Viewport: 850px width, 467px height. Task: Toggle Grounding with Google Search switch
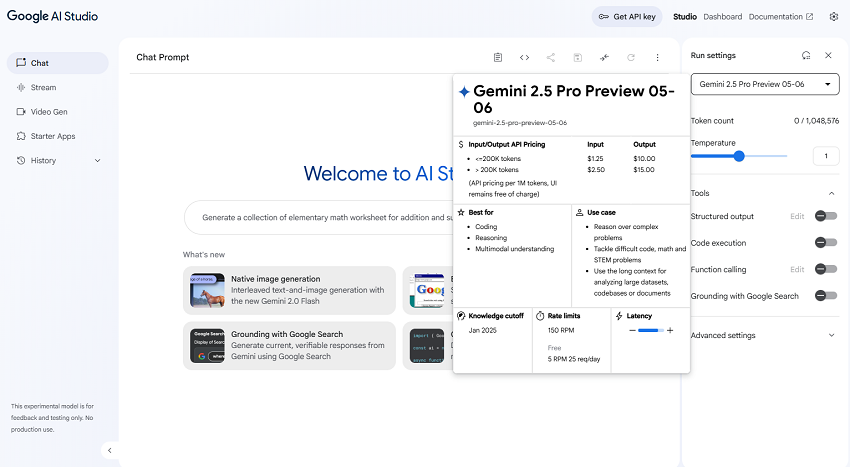[x=826, y=296]
